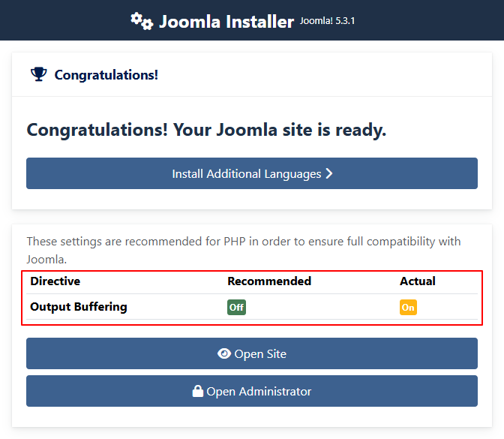
Task: Click the padlock icon on Open Administrator
Action: click(x=198, y=391)
